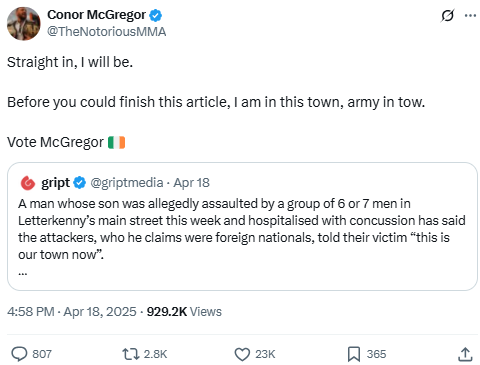Click Conor McGregor's blue verified badge
Viewport: 480px width, 365px height.
click(155, 15)
